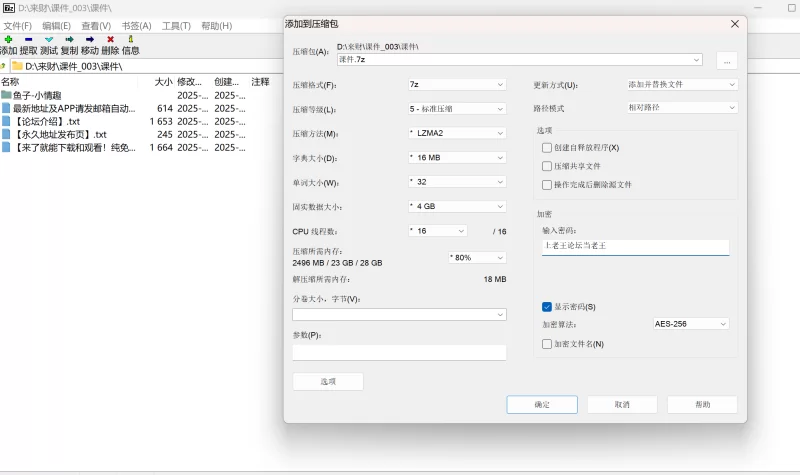Screen dimensions: 800x475
Task: Click the folder icon of 鱼子-小情趣
Action: [x=6, y=95]
